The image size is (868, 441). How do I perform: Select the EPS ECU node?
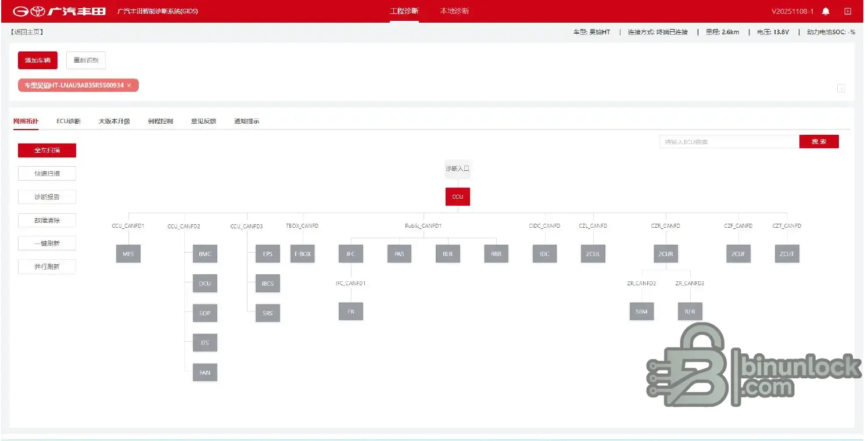coord(268,254)
